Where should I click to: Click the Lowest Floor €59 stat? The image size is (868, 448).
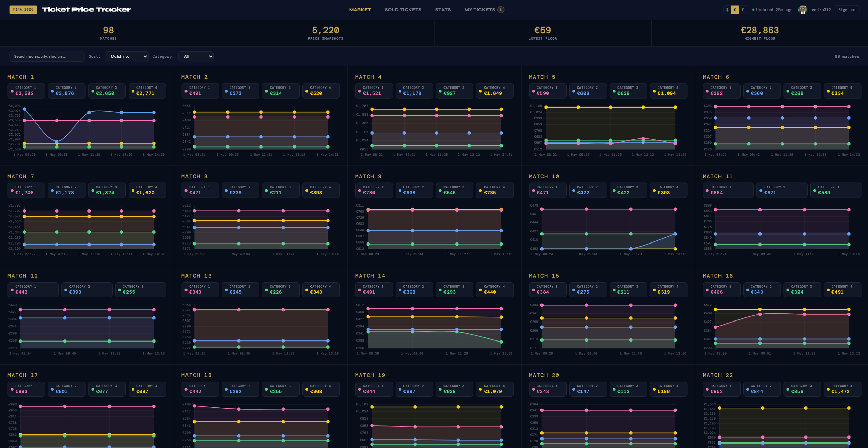[x=542, y=33]
